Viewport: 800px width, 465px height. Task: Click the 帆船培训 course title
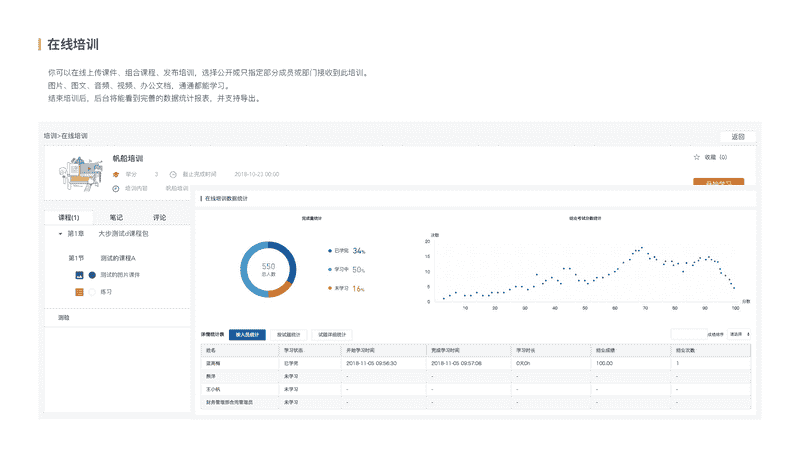tap(128, 159)
